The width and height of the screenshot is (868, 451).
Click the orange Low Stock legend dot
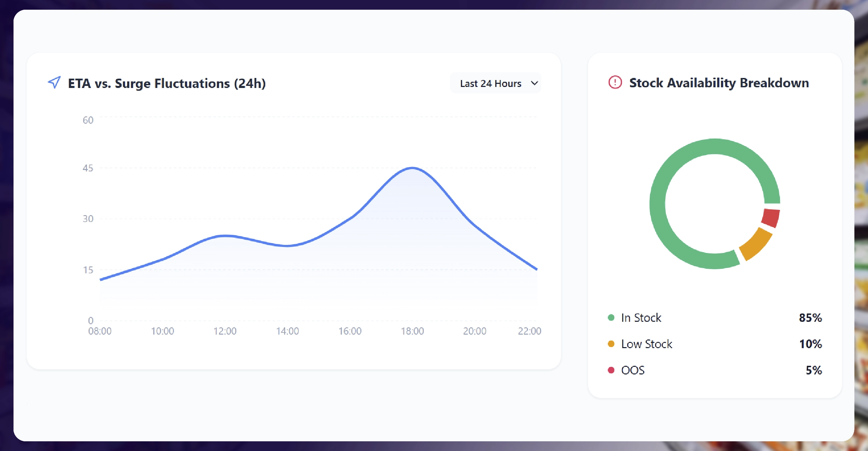tap(611, 344)
